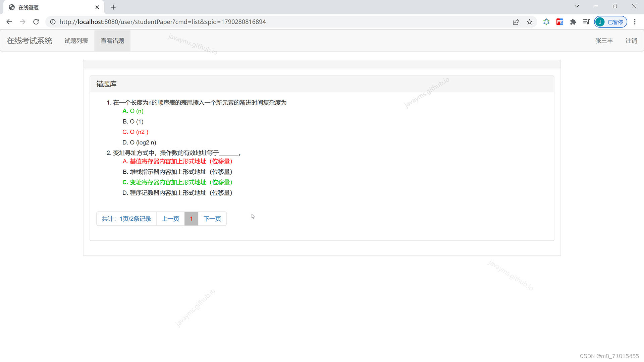Click the site info icon in address bar
This screenshot has width=644, height=362.
[x=53, y=22]
